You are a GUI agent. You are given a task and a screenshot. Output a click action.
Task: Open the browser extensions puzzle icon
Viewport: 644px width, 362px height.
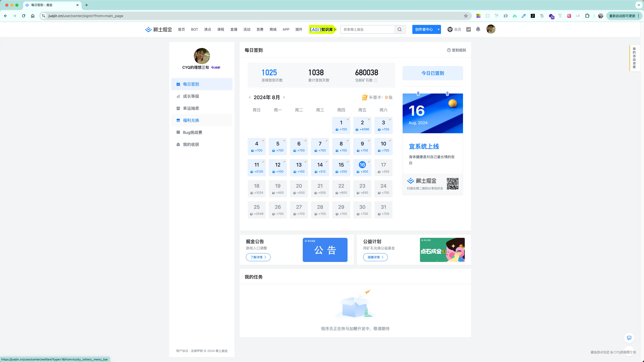click(587, 16)
